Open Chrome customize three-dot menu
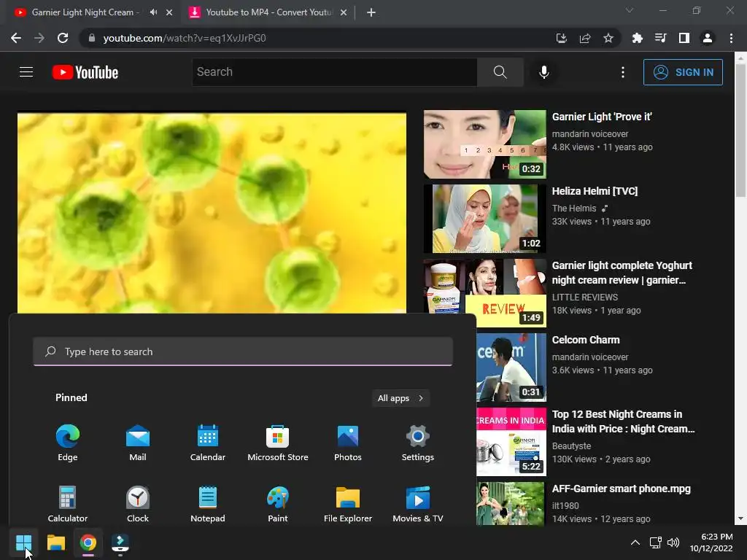The image size is (747, 560). click(x=731, y=38)
